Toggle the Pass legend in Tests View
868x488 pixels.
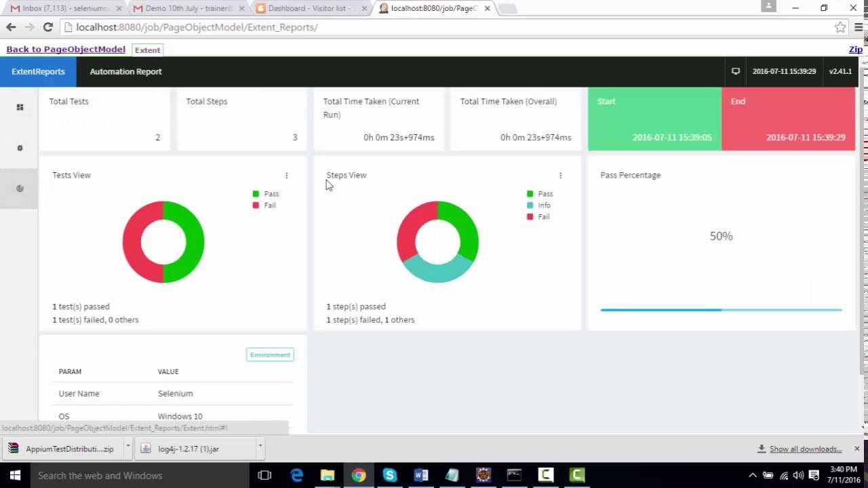266,194
